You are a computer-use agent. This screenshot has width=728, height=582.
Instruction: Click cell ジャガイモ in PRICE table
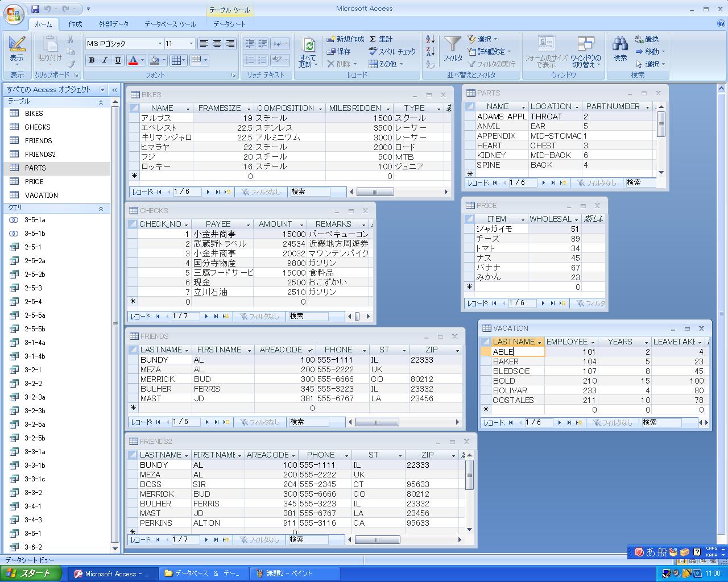pos(500,229)
